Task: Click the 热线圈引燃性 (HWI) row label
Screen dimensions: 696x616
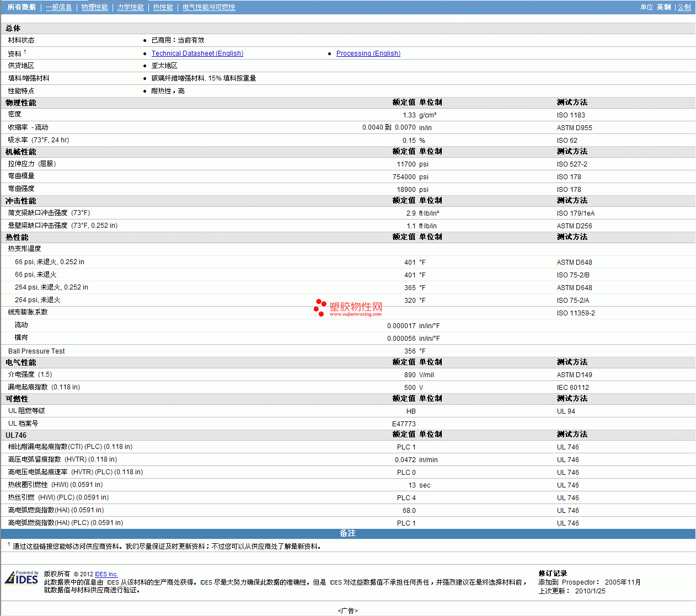Action: [x=55, y=485]
